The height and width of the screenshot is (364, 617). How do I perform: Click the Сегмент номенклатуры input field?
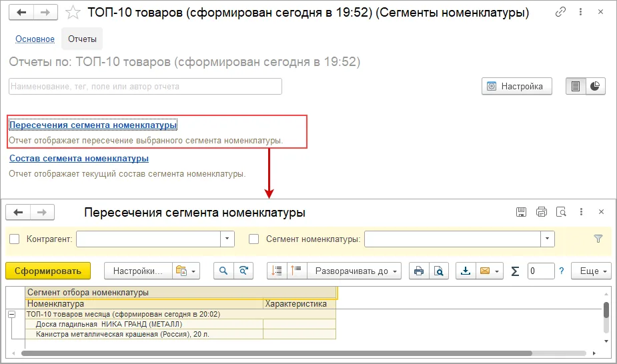click(452, 239)
